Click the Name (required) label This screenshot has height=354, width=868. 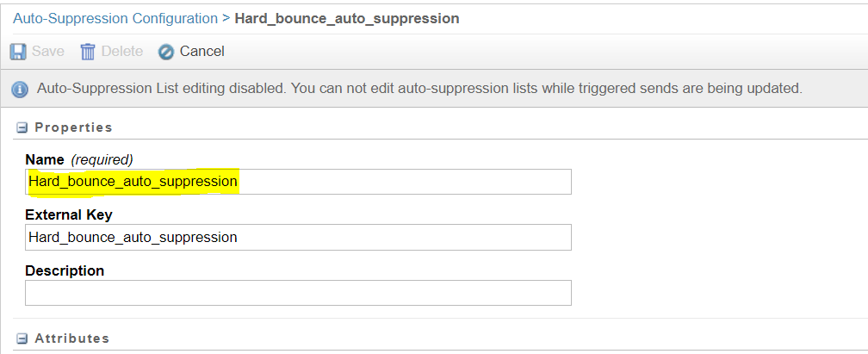pos(78,159)
